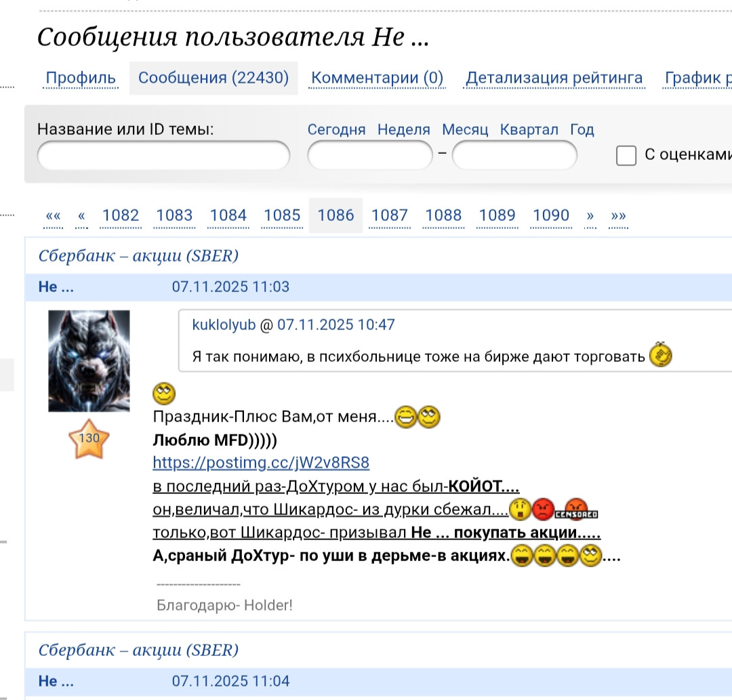Click the start date input field
Screen dimensions: 732x700
click(370, 155)
